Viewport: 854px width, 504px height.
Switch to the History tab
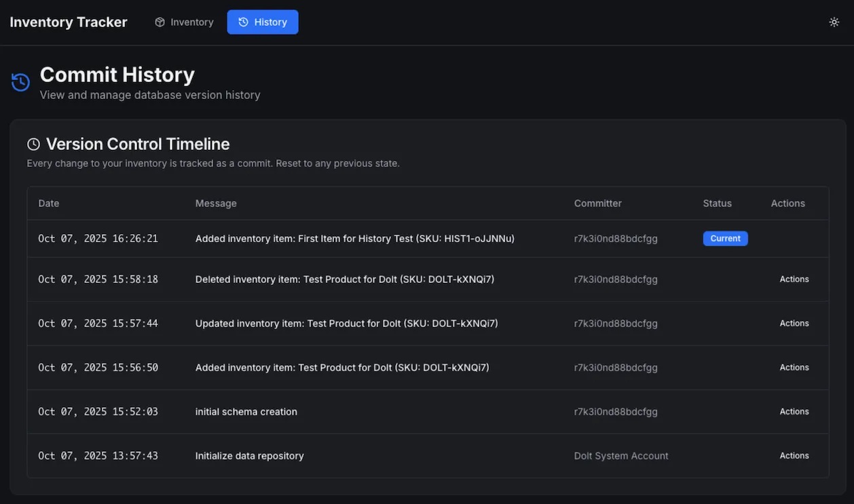263,22
